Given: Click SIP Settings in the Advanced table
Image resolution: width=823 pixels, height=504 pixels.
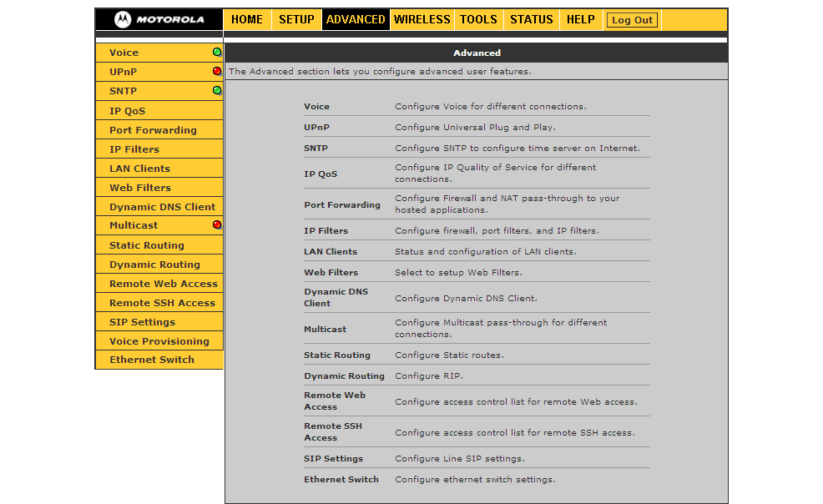Looking at the screenshot, I should 333,458.
